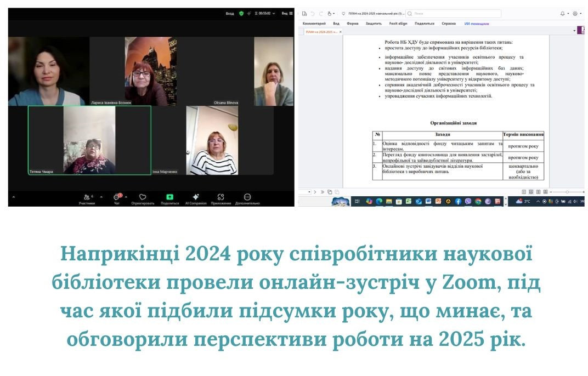The height and width of the screenshot is (376, 588).
Task: Open Facebook from the taskbar
Action: (x=458, y=201)
